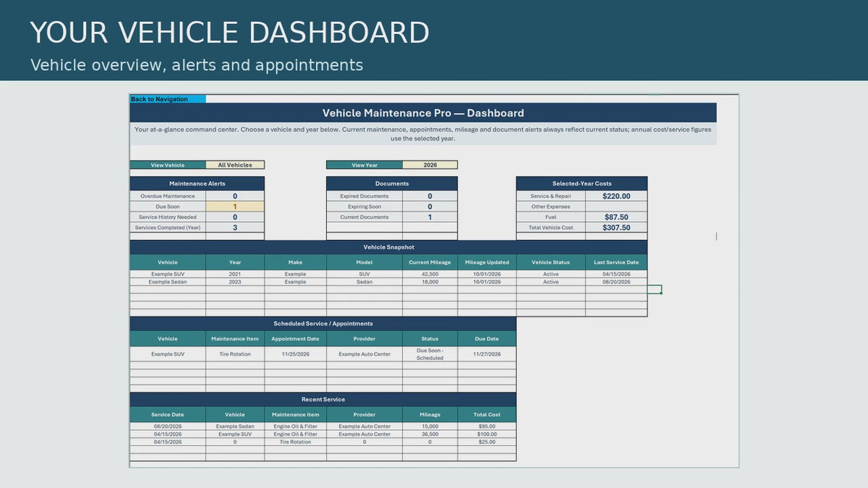Viewport: 868px width, 488px height.
Task: Click the Scheduled Service / Appointments header
Action: (323, 324)
